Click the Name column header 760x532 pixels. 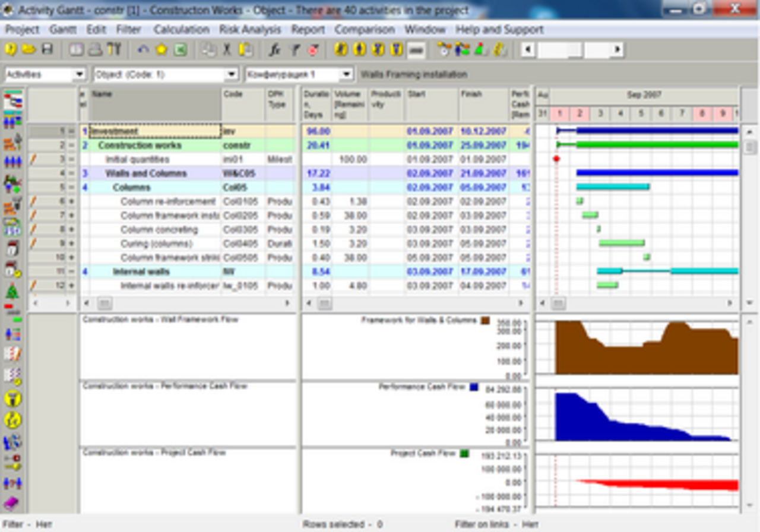click(156, 105)
